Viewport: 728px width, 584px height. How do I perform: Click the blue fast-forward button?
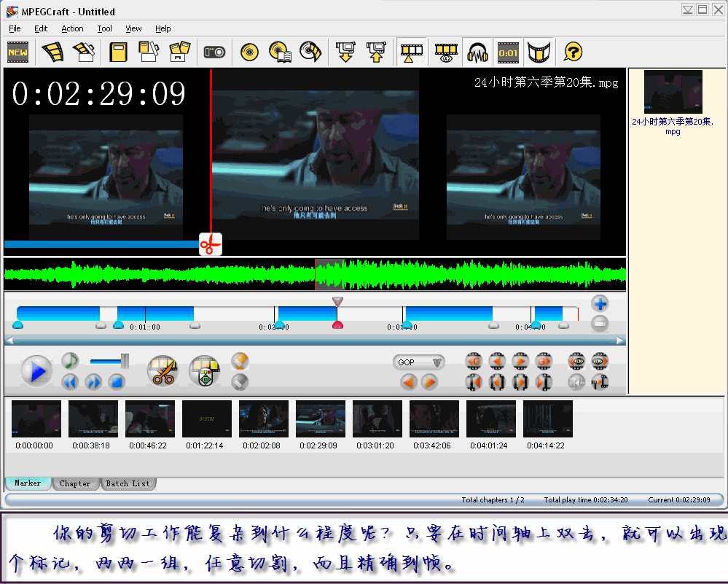pyautogui.click(x=93, y=382)
